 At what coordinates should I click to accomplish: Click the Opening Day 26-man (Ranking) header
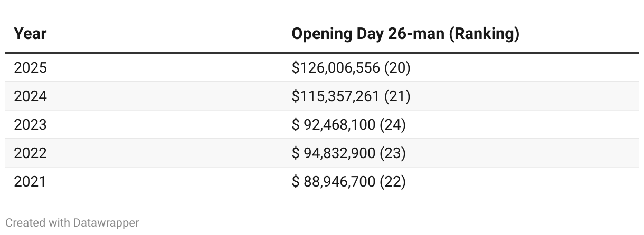click(x=405, y=34)
